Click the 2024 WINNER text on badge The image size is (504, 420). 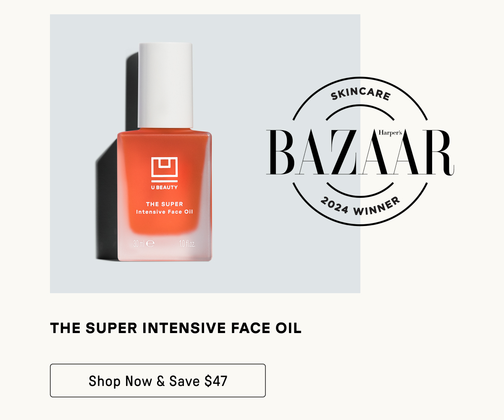[360, 206]
